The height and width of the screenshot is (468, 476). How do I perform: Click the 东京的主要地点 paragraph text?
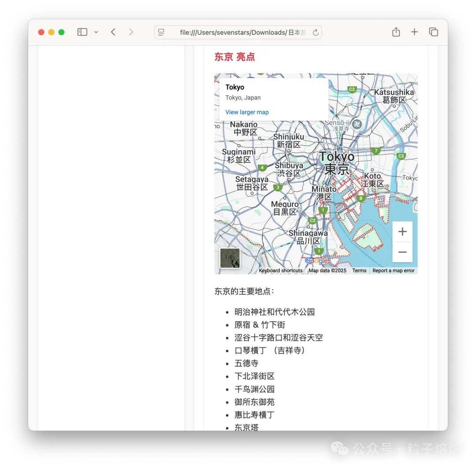244,291
